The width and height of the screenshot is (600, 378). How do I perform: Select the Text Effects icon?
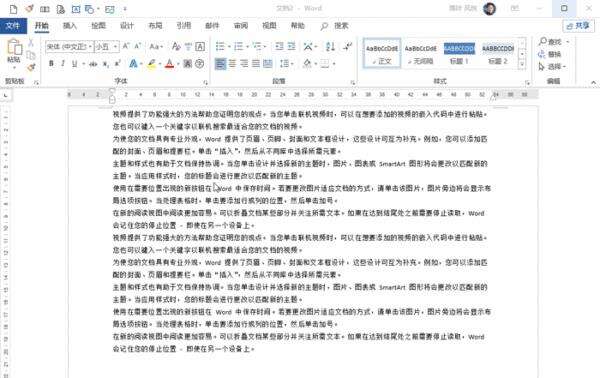coord(133,64)
